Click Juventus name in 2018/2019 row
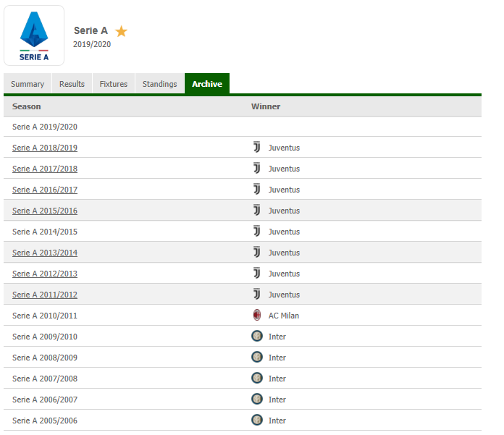Viewport: 504px width, 435px height. tap(284, 148)
